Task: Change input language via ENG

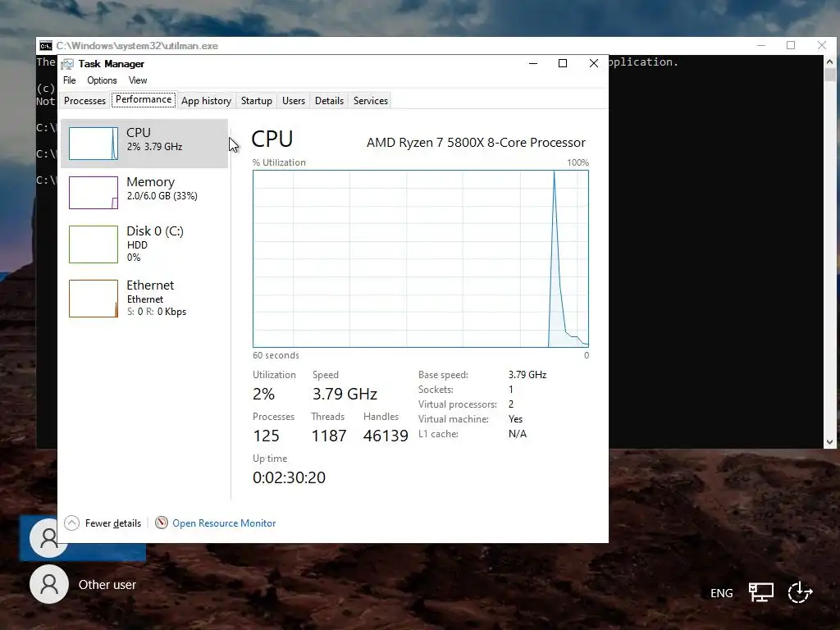Action: tap(722, 593)
